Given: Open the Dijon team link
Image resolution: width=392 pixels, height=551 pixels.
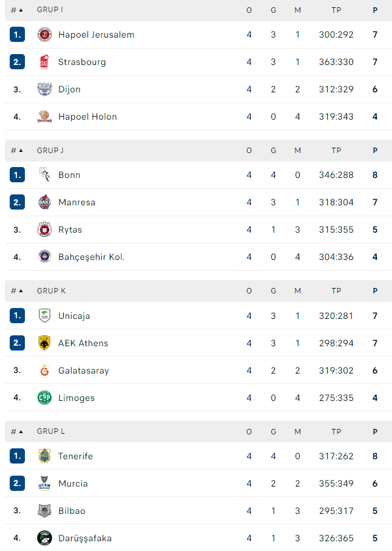Looking at the screenshot, I should point(70,89).
